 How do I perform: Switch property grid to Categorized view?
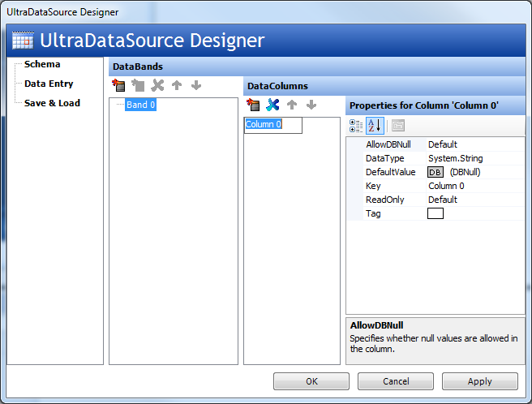[356, 126]
